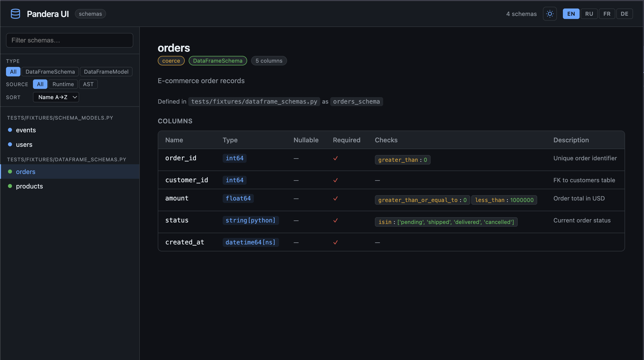Image resolution: width=644 pixels, height=360 pixels.
Task: Open the orders_schema definition link
Action: [356, 102]
